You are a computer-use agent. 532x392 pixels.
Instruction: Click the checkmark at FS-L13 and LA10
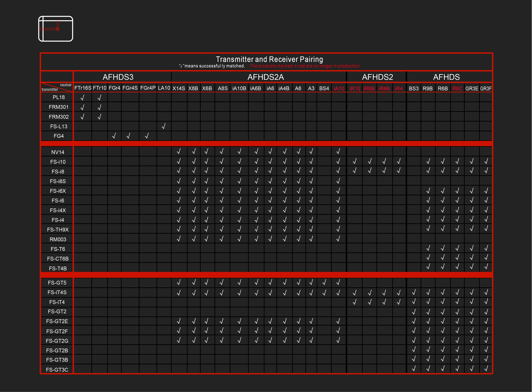click(164, 126)
